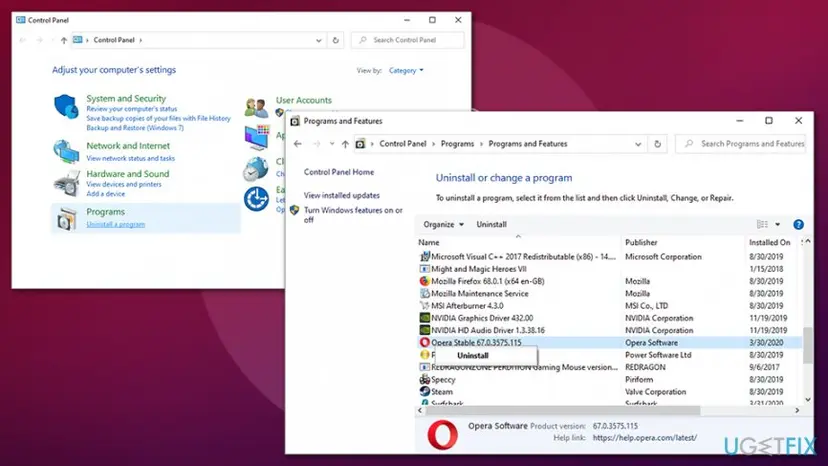Screen dimensions: 828x466
Task: Click the Back arrow in Programs and Features
Action: coord(297,144)
